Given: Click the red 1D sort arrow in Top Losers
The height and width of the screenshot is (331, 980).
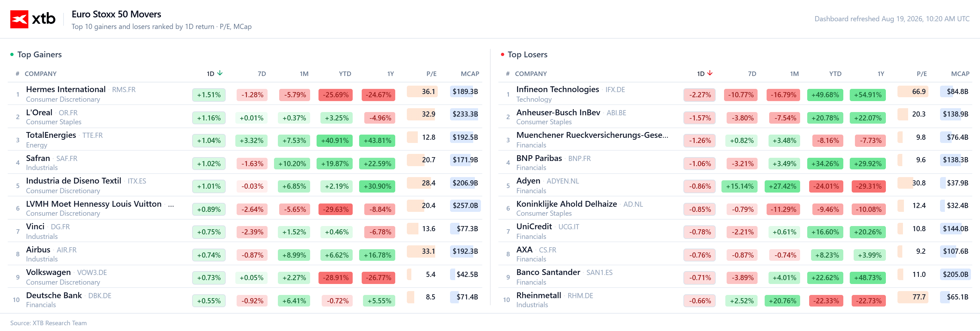Looking at the screenshot, I should (x=710, y=73).
